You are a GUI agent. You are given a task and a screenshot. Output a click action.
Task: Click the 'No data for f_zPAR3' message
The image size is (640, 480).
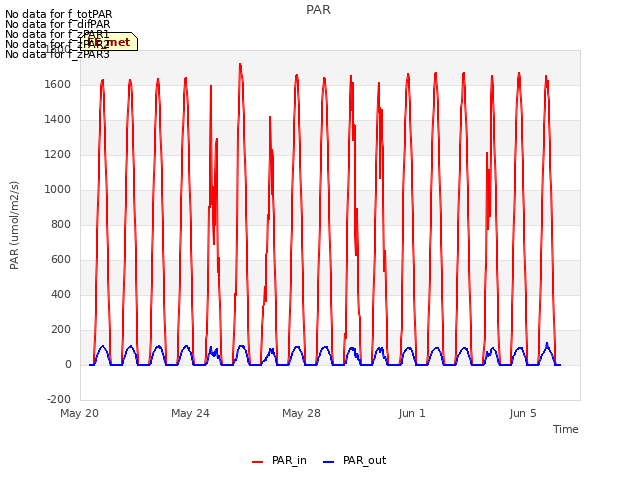click(57, 54)
